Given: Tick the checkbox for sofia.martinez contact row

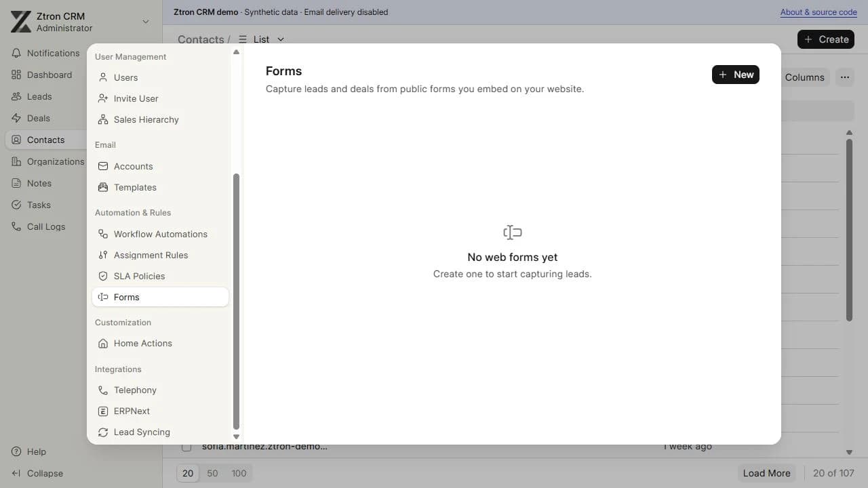Looking at the screenshot, I should pyautogui.click(x=186, y=447).
